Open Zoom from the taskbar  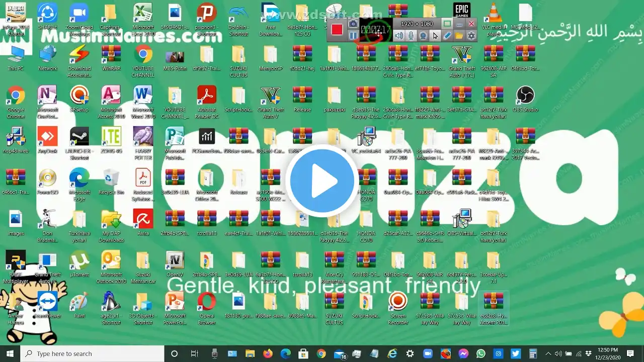[428, 353]
